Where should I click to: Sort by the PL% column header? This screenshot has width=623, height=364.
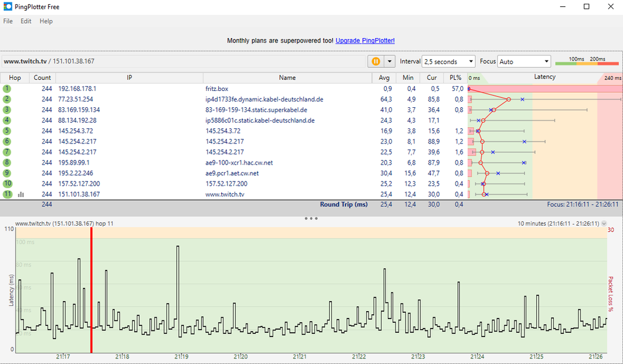tap(454, 78)
